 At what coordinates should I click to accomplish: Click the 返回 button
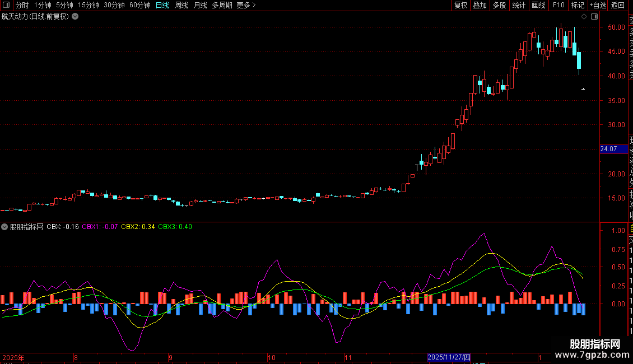click(618, 5)
